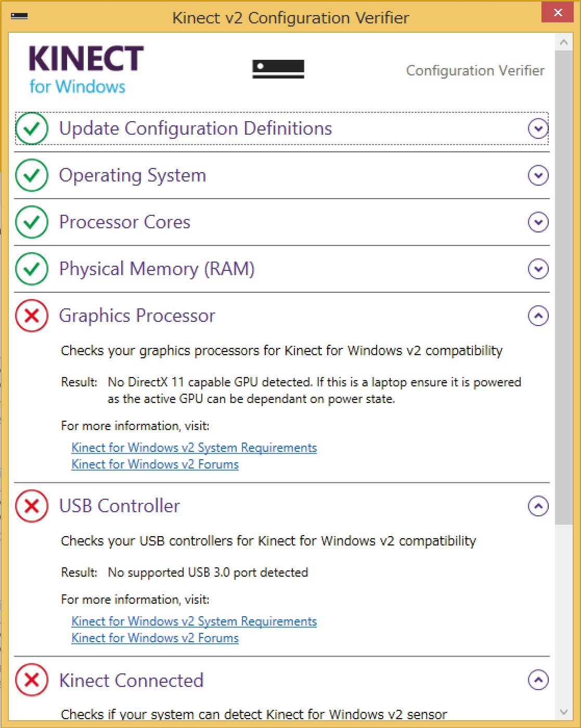Click the red X icon beside Graphics Processor
This screenshot has width=581, height=728.
click(x=32, y=316)
